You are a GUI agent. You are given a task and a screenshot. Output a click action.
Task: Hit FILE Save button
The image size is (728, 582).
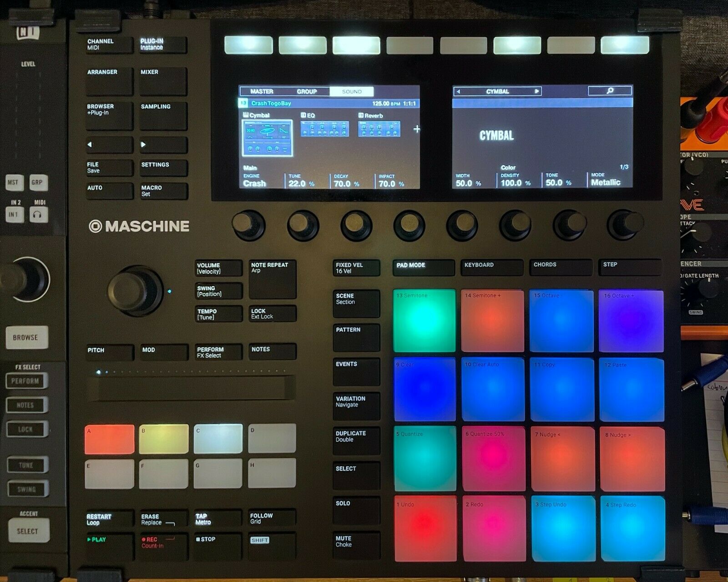[x=109, y=167]
